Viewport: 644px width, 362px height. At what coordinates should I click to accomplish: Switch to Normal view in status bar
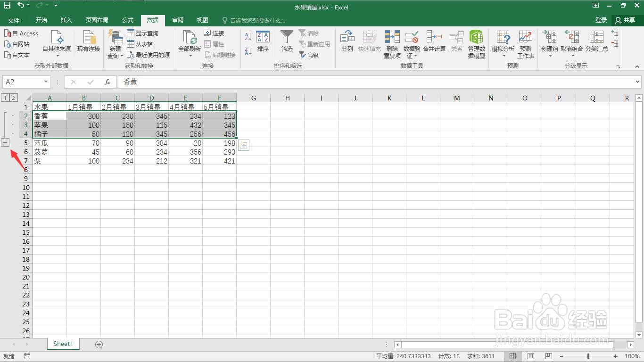(x=513, y=356)
